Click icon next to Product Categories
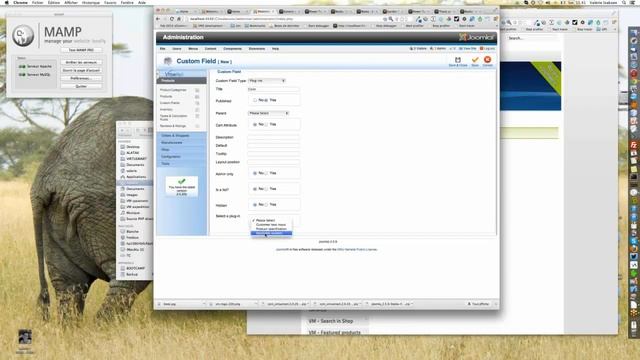The height and width of the screenshot is (360, 640). (197, 90)
